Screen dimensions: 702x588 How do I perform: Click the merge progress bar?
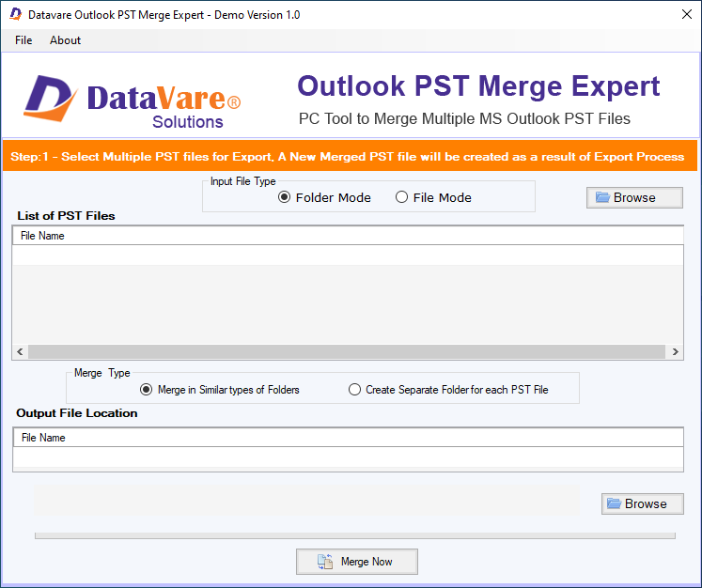355,535
